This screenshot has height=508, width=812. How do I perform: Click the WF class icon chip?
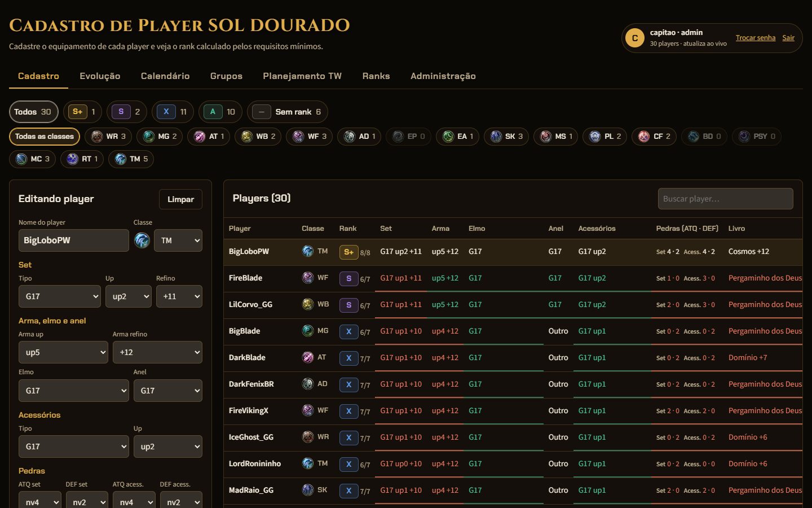(310, 137)
